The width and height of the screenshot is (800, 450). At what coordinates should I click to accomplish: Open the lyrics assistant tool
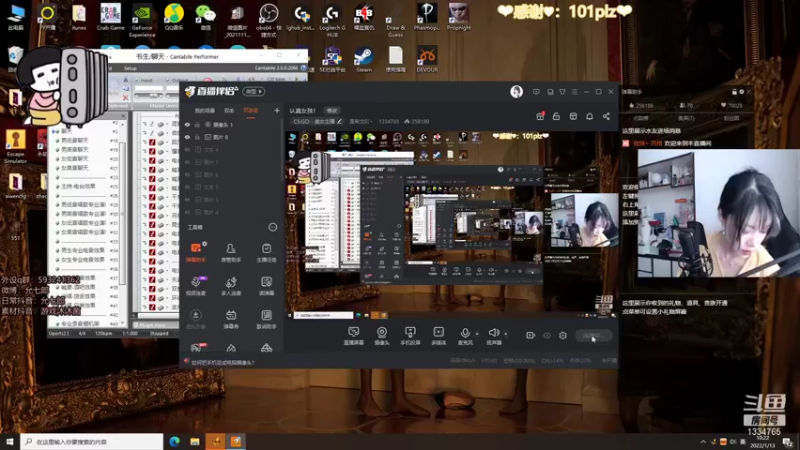266,319
